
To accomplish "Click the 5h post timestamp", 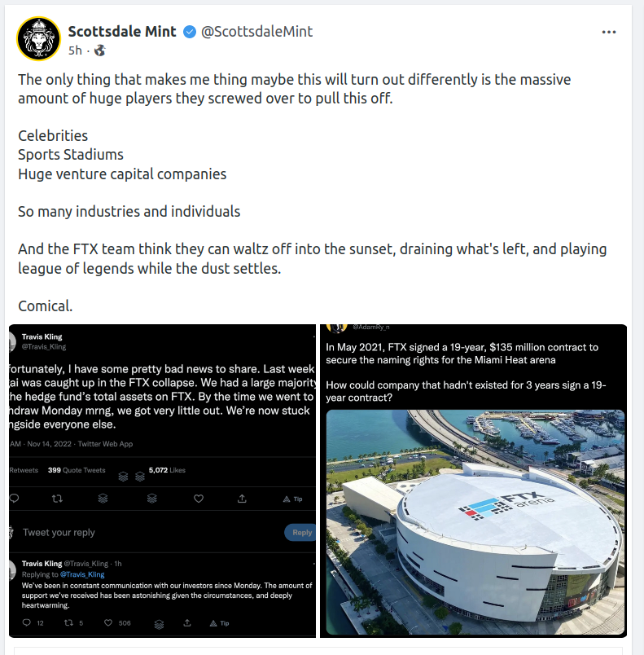I will [75, 51].
